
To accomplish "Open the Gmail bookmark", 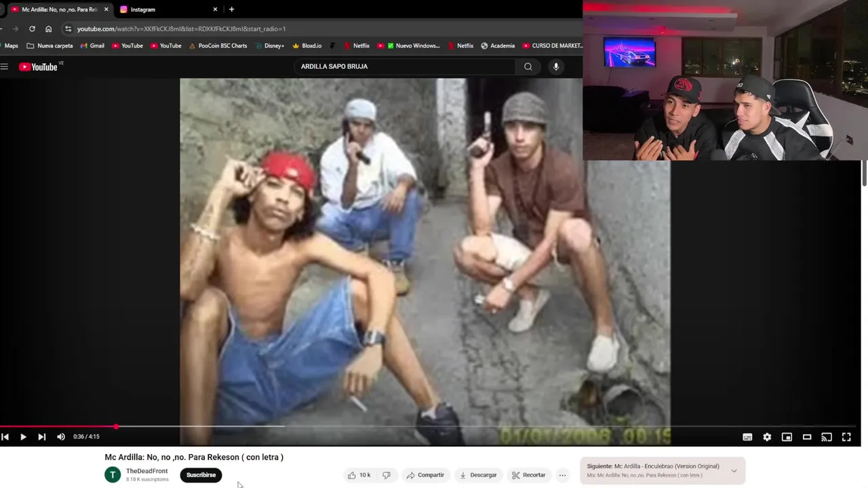I will click(x=92, y=46).
